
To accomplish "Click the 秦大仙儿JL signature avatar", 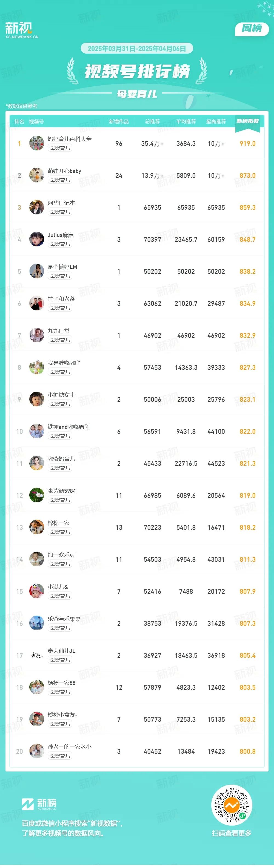I will [x=36, y=656].
